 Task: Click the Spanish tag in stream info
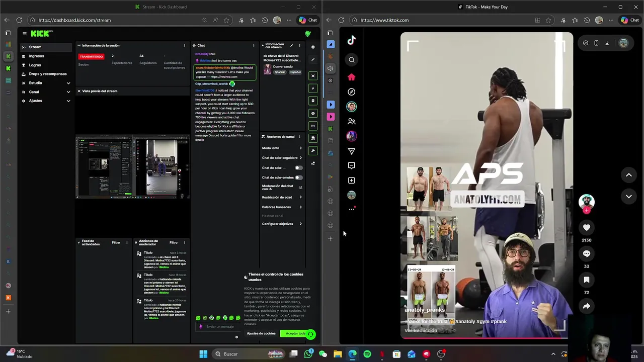click(280, 72)
